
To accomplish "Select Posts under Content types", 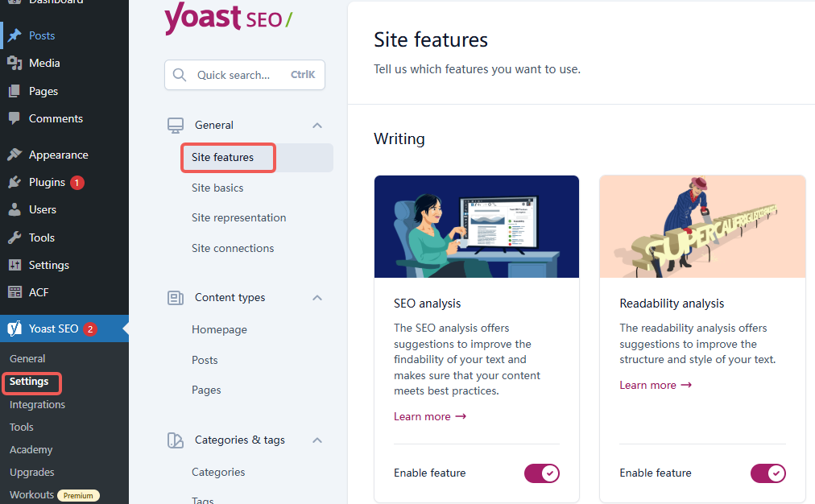I will click(205, 360).
